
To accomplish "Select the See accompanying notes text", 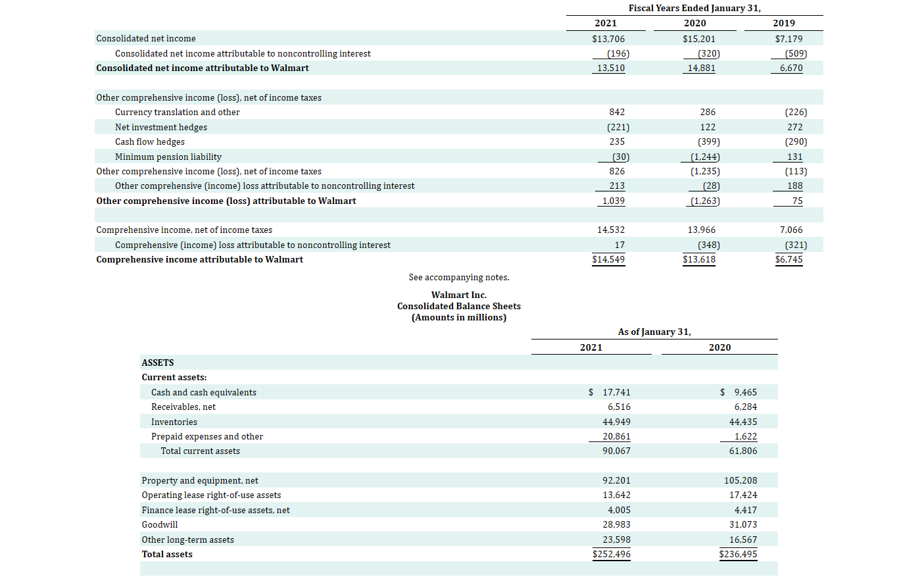I will coord(458,277).
